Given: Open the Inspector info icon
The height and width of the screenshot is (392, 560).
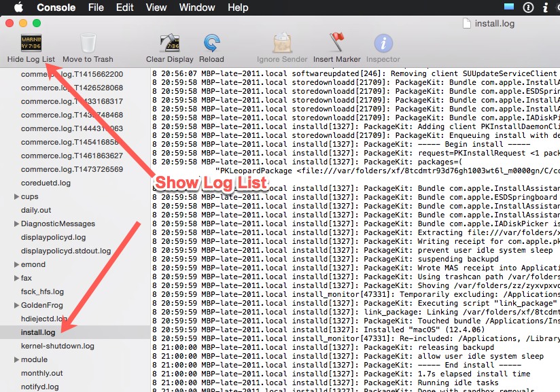Looking at the screenshot, I should tap(383, 43).
